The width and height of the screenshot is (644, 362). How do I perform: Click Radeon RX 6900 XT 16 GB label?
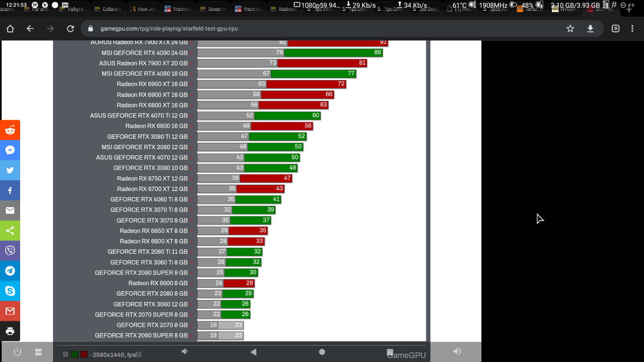pos(152,95)
